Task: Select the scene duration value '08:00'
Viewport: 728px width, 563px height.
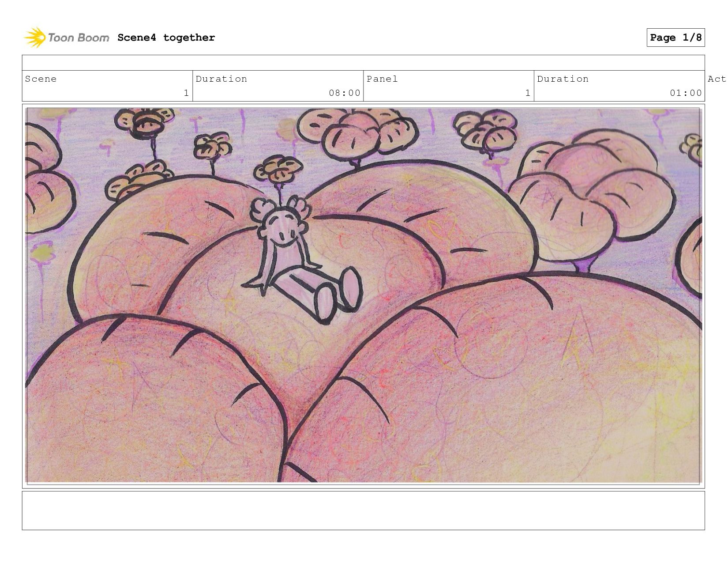Action: (x=345, y=93)
